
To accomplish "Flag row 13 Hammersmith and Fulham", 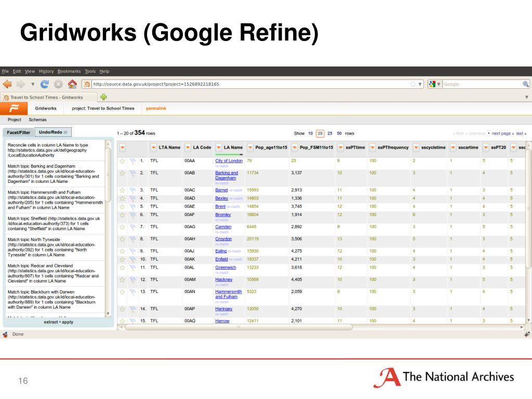I will point(132,292).
